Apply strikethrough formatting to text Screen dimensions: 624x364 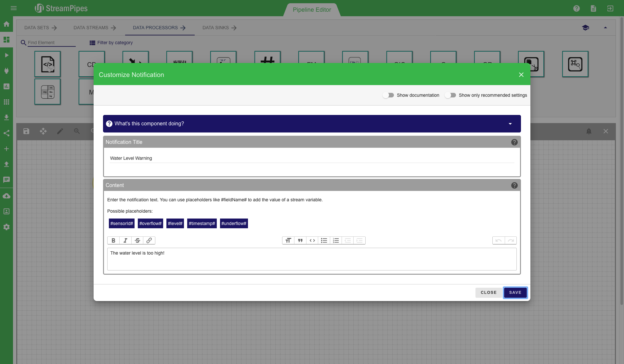pos(137,241)
